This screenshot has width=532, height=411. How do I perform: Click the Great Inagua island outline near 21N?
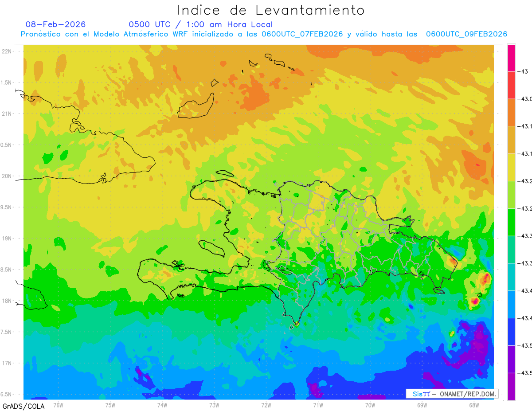pos(196,106)
